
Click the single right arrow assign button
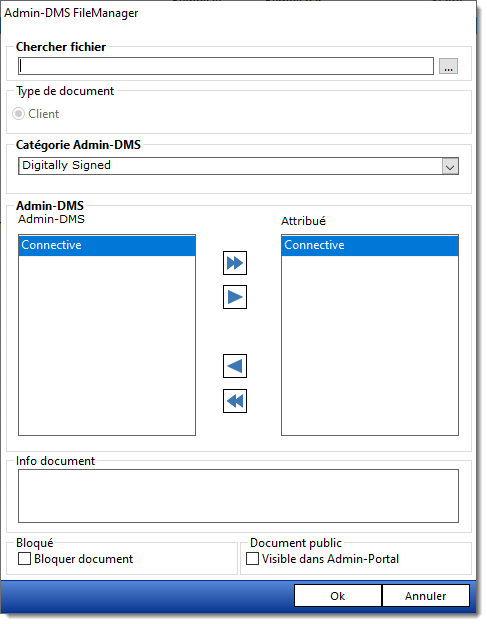[x=235, y=297]
